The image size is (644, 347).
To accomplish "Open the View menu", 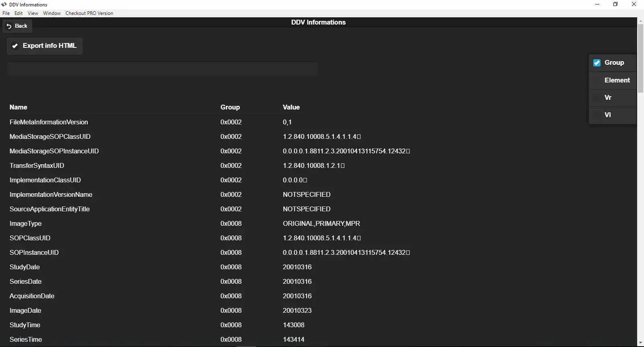I will pos(33,13).
